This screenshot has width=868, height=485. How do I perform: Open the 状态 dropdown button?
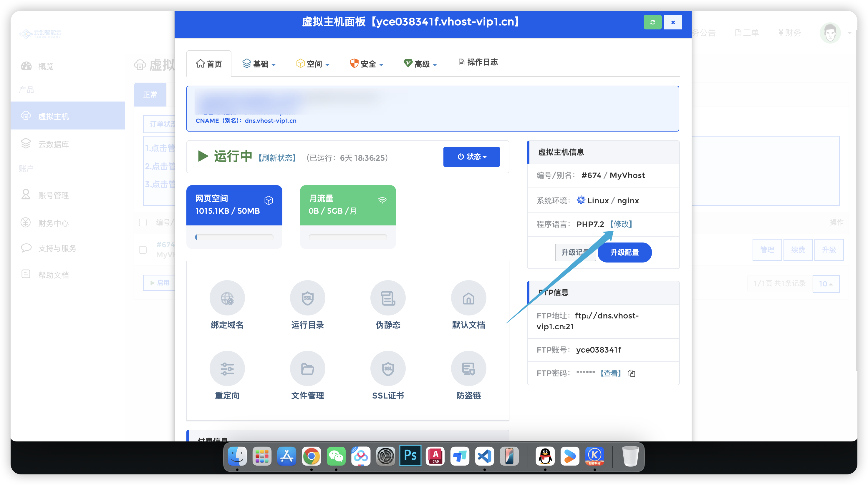tap(471, 157)
